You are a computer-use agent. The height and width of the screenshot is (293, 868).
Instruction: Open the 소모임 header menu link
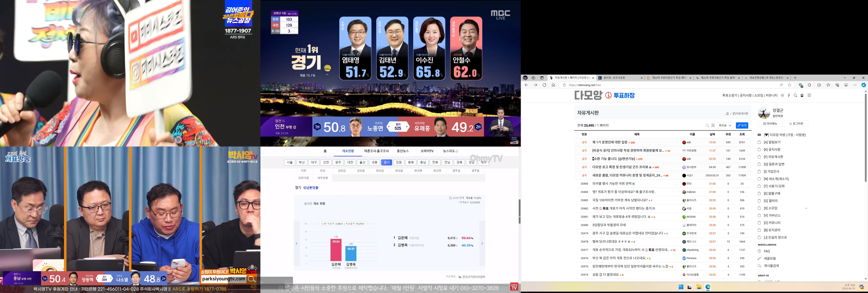[x=759, y=95]
